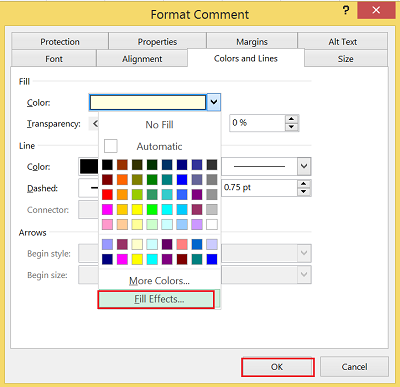Choose Fill Effects option
This screenshot has height=387, width=400.
pos(156,299)
